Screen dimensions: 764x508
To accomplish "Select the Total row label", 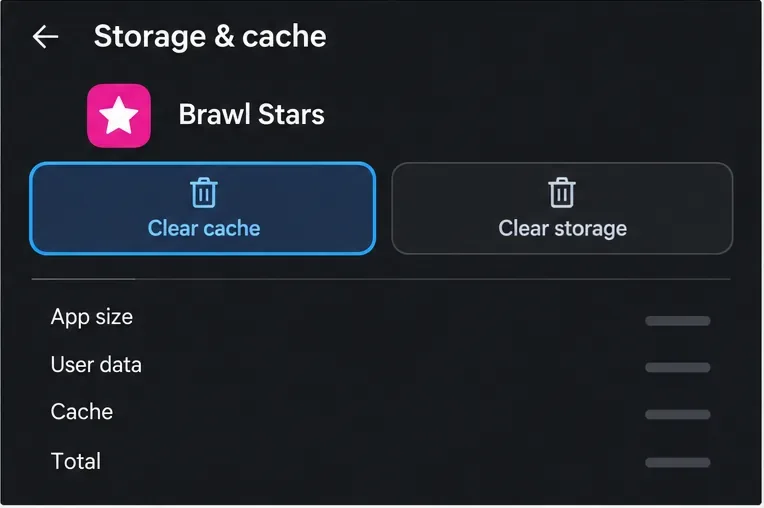I will pyautogui.click(x=76, y=461).
